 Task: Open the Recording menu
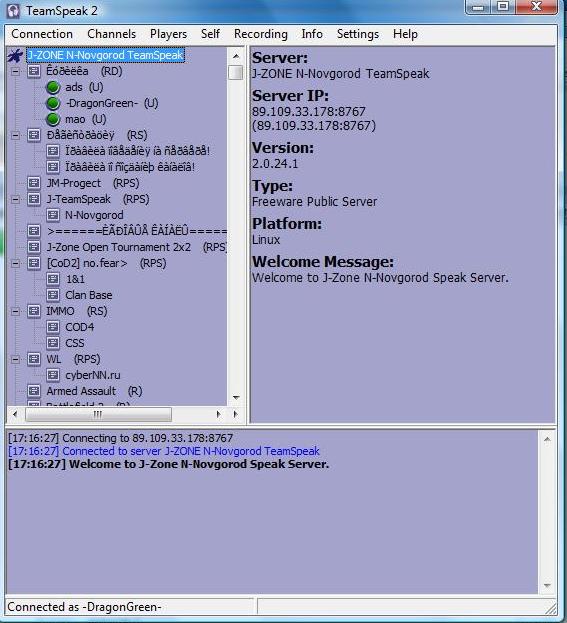[261, 34]
